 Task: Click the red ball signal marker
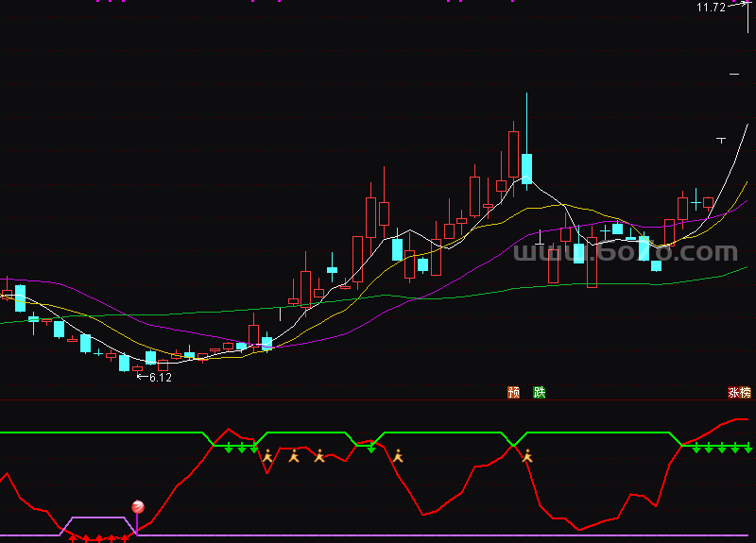(x=138, y=507)
